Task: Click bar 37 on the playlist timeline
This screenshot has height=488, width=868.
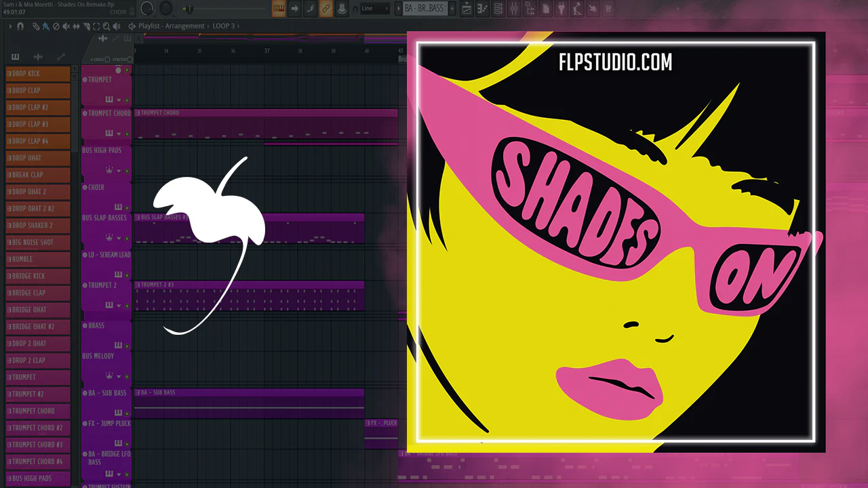Action: point(267,51)
